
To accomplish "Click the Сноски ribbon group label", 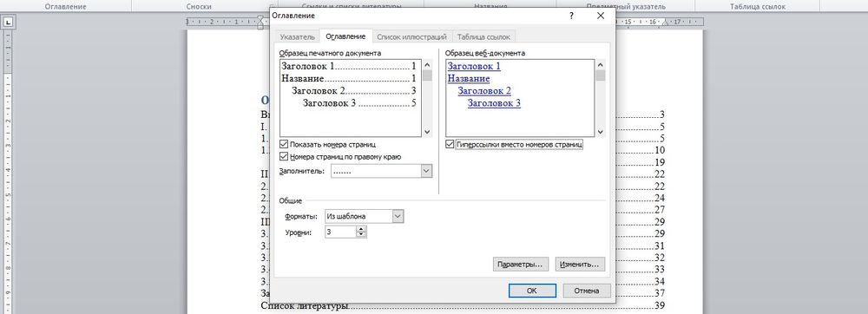I will point(199,7).
